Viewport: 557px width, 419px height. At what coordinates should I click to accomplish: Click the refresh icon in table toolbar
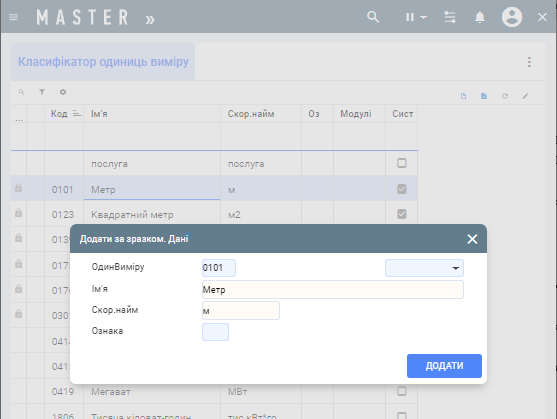(505, 96)
